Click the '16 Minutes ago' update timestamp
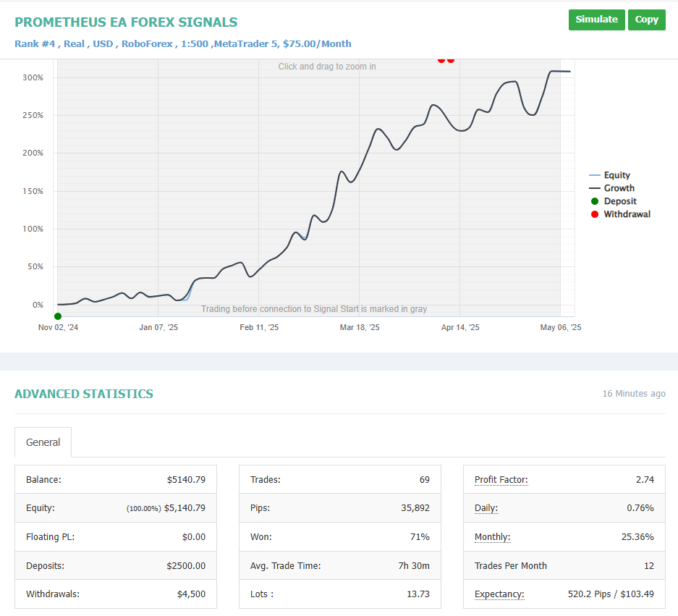The width and height of the screenshot is (678, 616). [x=634, y=394]
